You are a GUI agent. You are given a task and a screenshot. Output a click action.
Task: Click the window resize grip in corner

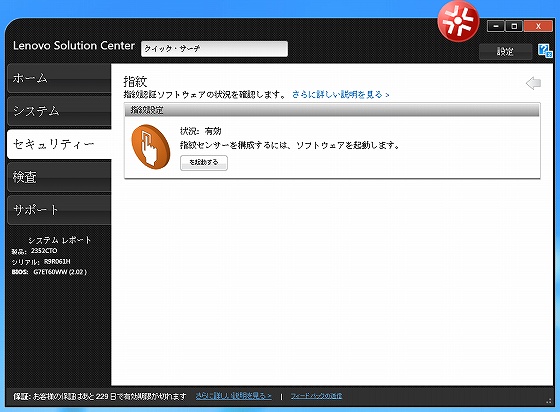549,401
